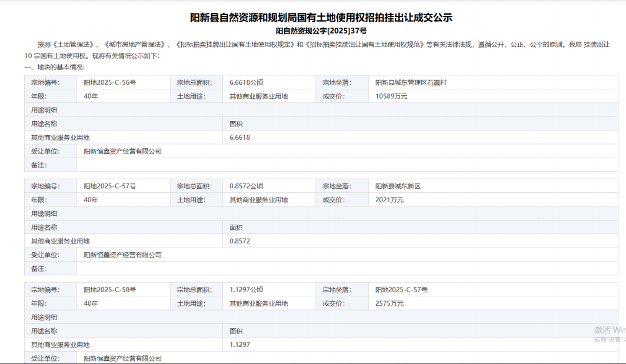The image size is (626, 364).
Task: Click the total area value 0.8572公顷
Action: click(246, 186)
